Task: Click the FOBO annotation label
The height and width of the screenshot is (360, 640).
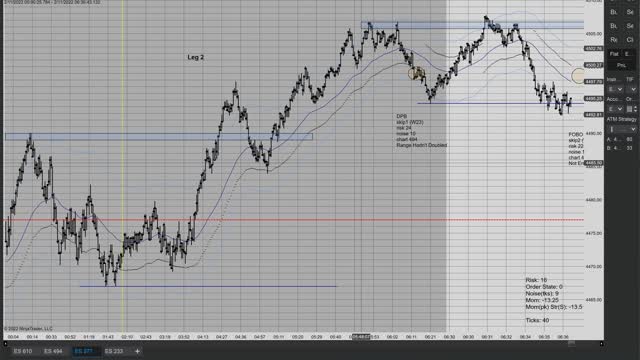Action: point(576,134)
